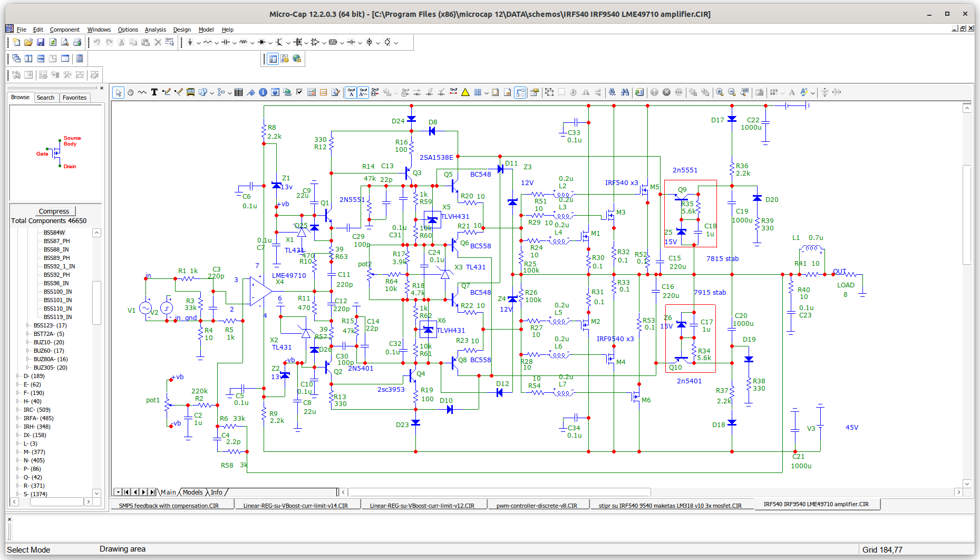Expand the D- (189) tree node
The image size is (980, 560).
17,376
